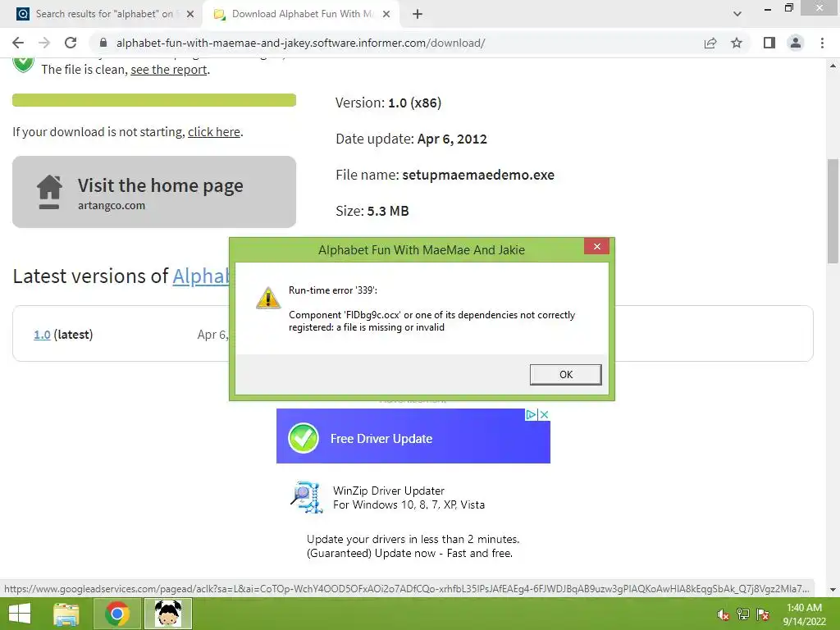Open the 'see the report' link

[169, 70]
